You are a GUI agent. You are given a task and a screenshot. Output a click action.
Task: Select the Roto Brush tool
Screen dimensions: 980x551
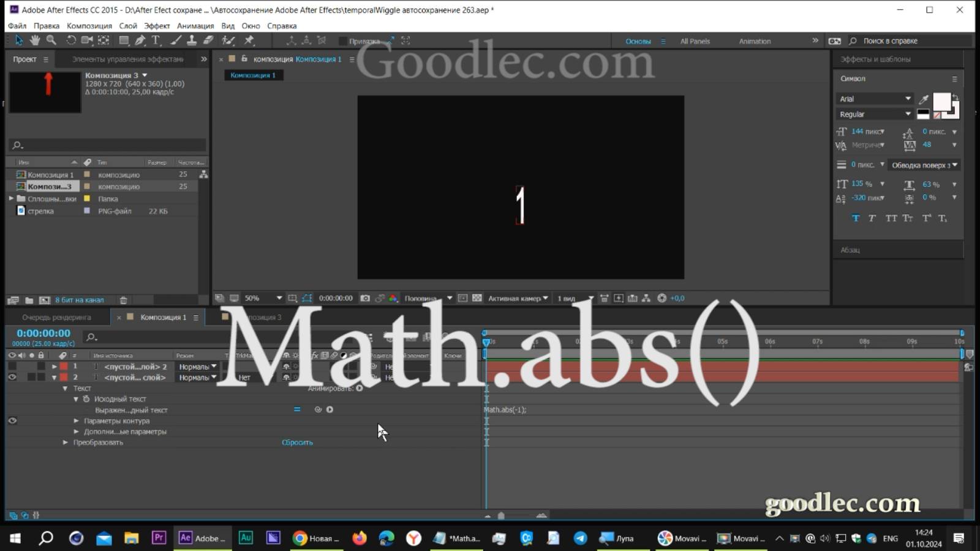point(228,40)
